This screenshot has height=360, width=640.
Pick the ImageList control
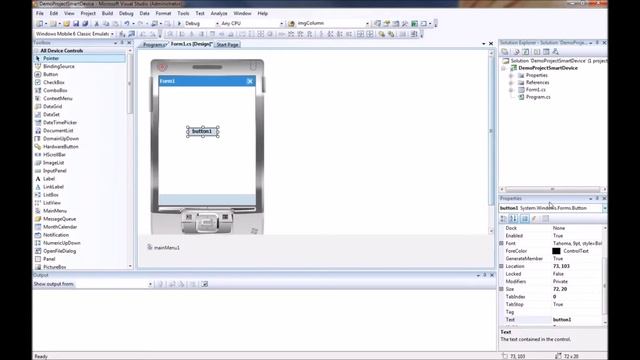pyautogui.click(x=53, y=162)
